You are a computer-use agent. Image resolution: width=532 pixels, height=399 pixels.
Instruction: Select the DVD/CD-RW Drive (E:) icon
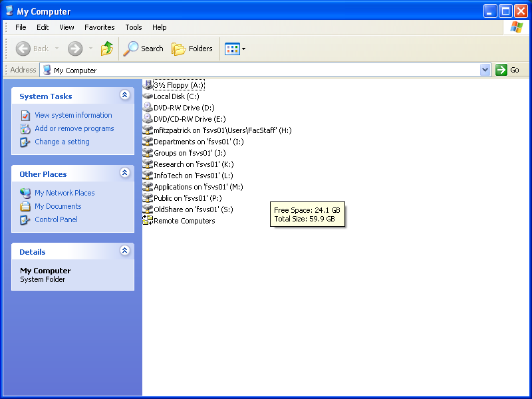click(x=148, y=119)
